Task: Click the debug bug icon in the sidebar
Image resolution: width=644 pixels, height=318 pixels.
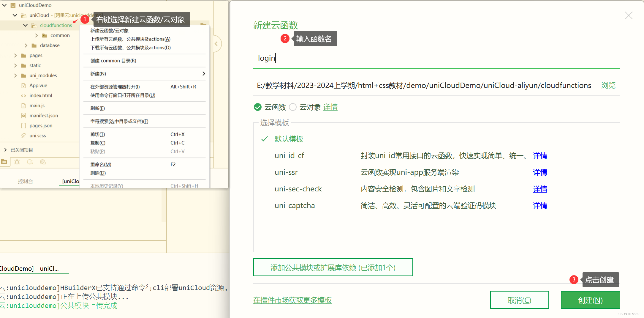Action: (17, 162)
